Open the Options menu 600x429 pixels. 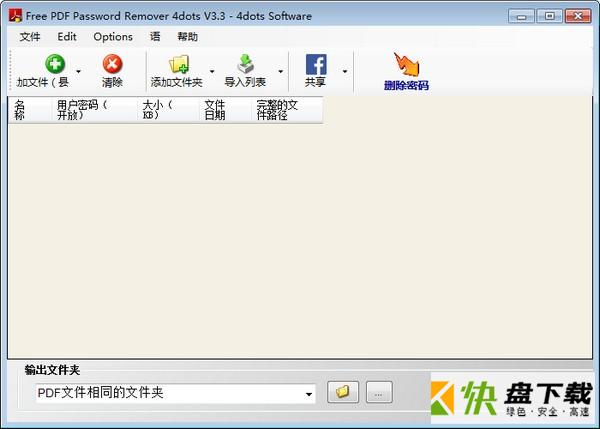pos(113,37)
